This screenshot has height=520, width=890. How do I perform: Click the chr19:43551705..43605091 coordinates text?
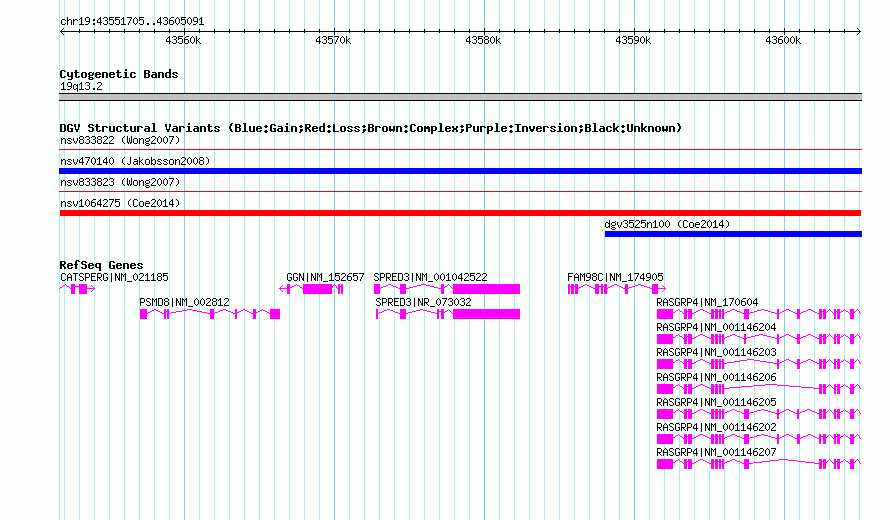point(132,22)
